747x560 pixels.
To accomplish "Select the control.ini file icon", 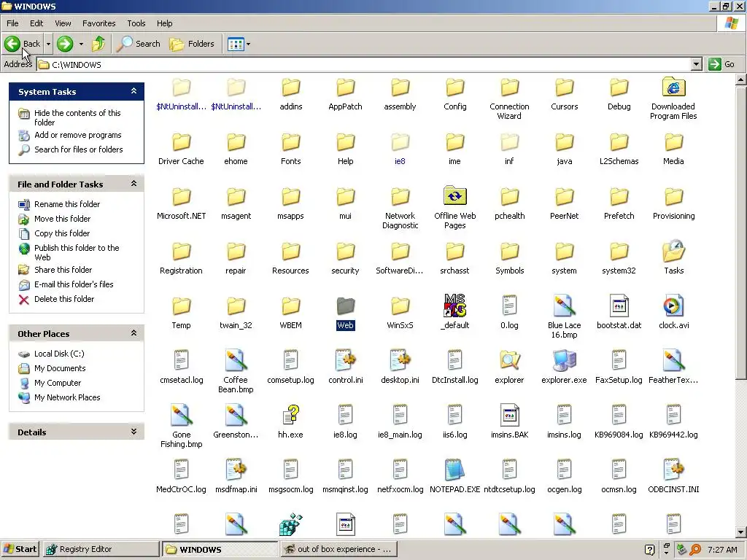I will coord(345,360).
